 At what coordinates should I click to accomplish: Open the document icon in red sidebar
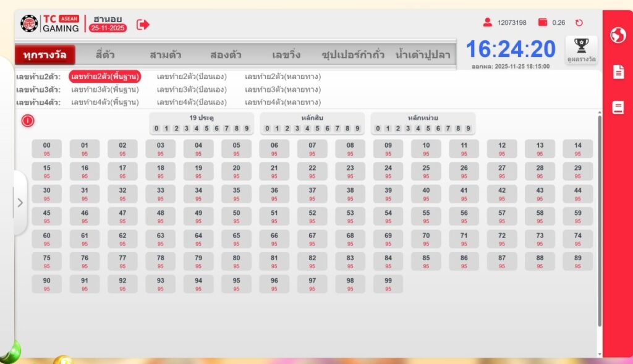click(x=618, y=72)
